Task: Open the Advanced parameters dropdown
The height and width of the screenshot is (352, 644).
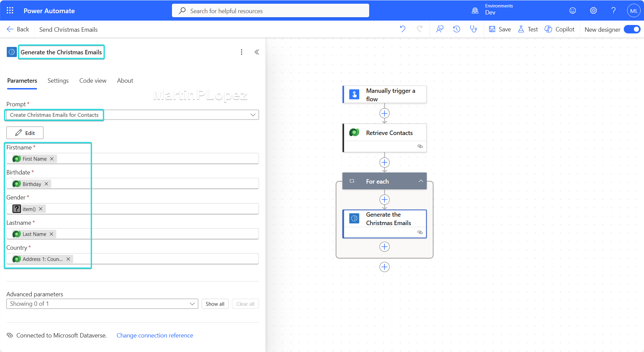Action: point(192,304)
